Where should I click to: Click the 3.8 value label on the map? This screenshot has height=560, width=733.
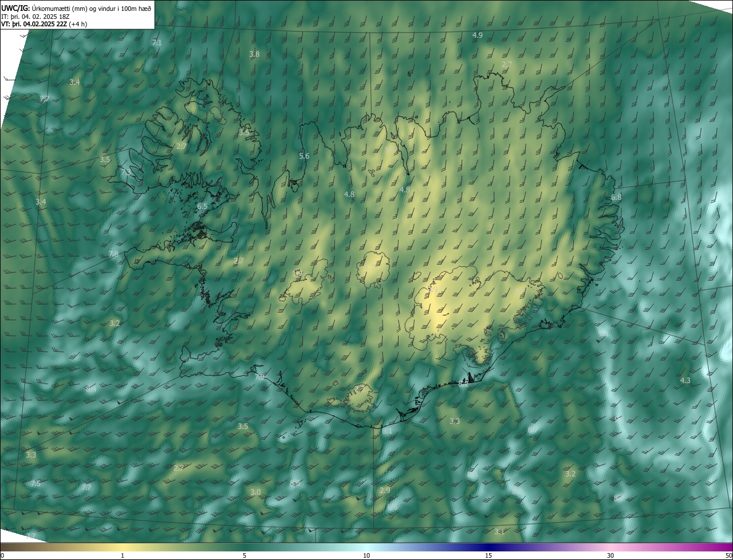[254, 54]
